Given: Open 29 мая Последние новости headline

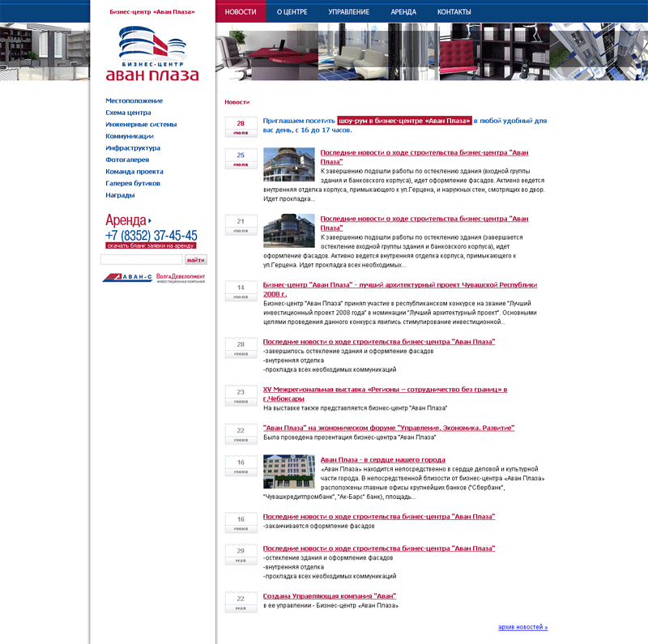Looking at the screenshot, I should pos(379,548).
